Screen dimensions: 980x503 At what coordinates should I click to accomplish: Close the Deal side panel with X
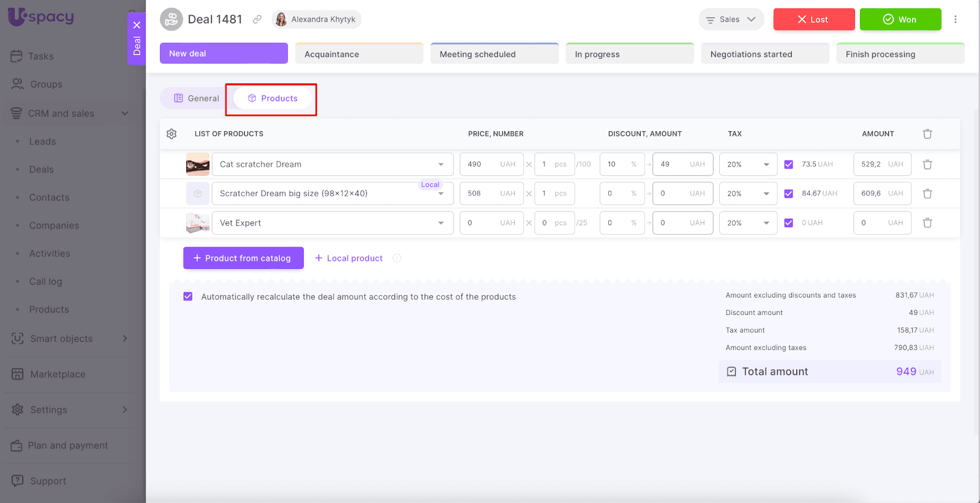[x=137, y=25]
